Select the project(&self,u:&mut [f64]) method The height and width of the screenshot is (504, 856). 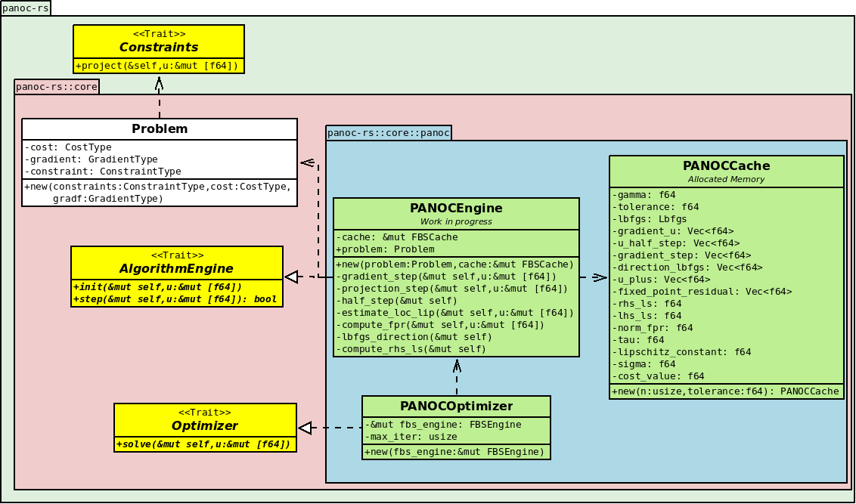coord(157,66)
